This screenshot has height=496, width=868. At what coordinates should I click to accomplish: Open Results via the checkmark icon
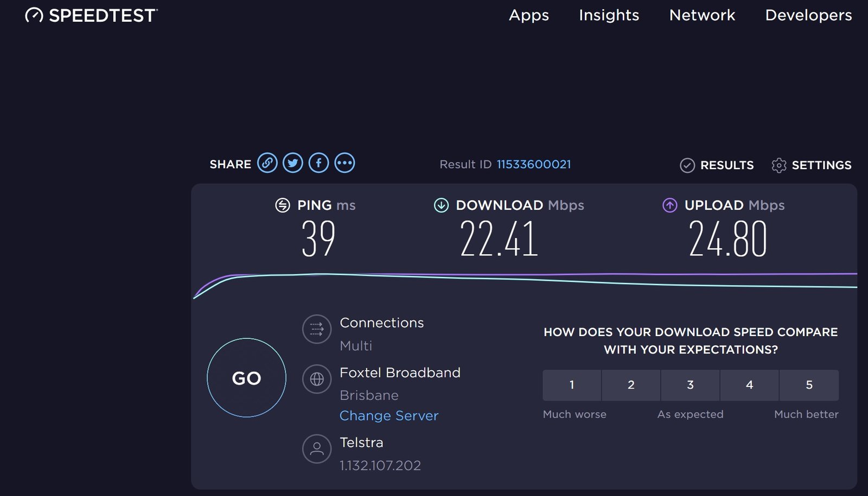pos(688,165)
